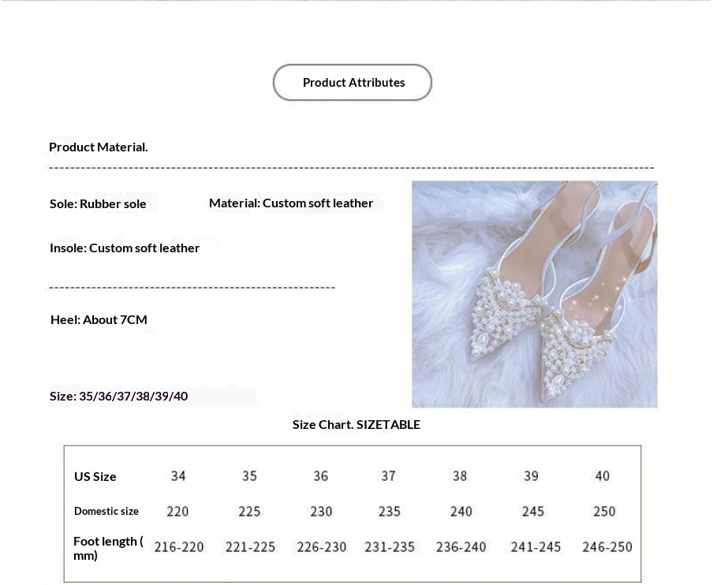Open the pearl high heels product photo
The height and width of the screenshot is (585, 728).
535,294
